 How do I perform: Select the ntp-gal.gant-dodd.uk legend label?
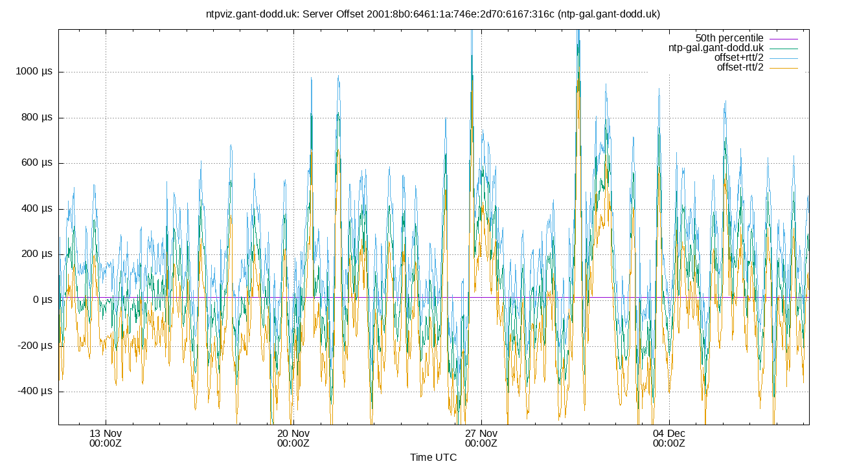[715, 47]
